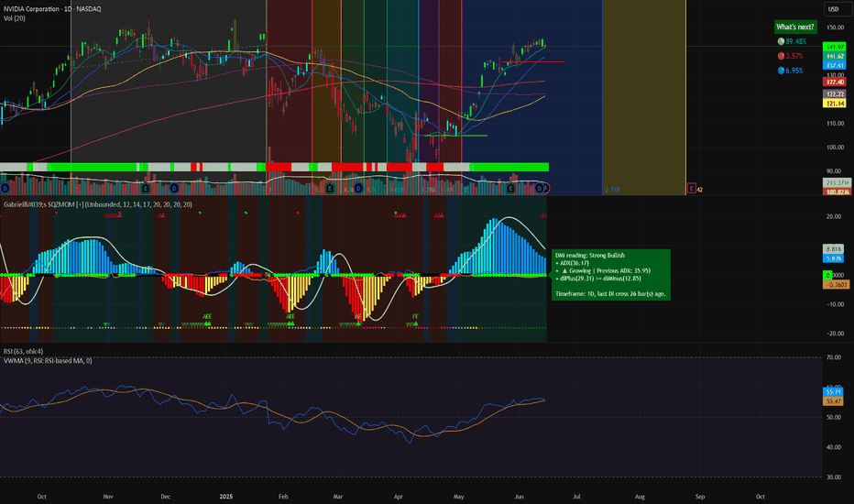Click the dividend D marker in mid June
This screenshot has height=504, width=854.
540,188
